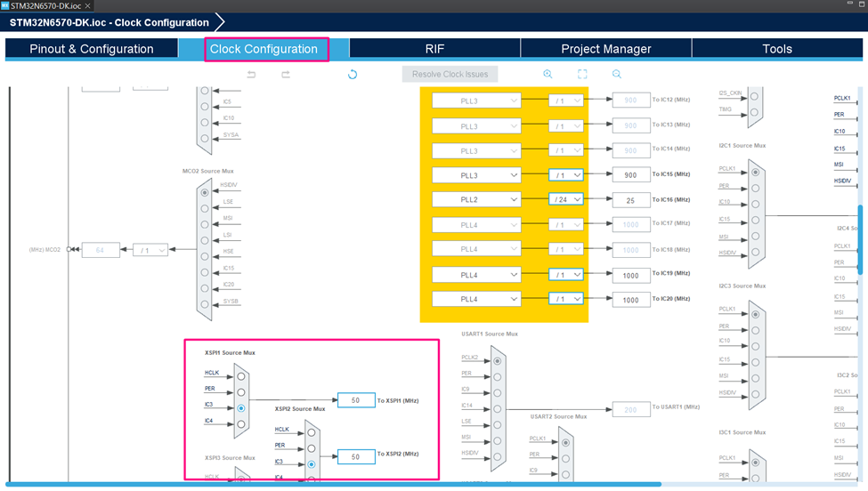Select PER in XSPI2 Source Mux
The image size is (868, 491).
pos(311,448)
